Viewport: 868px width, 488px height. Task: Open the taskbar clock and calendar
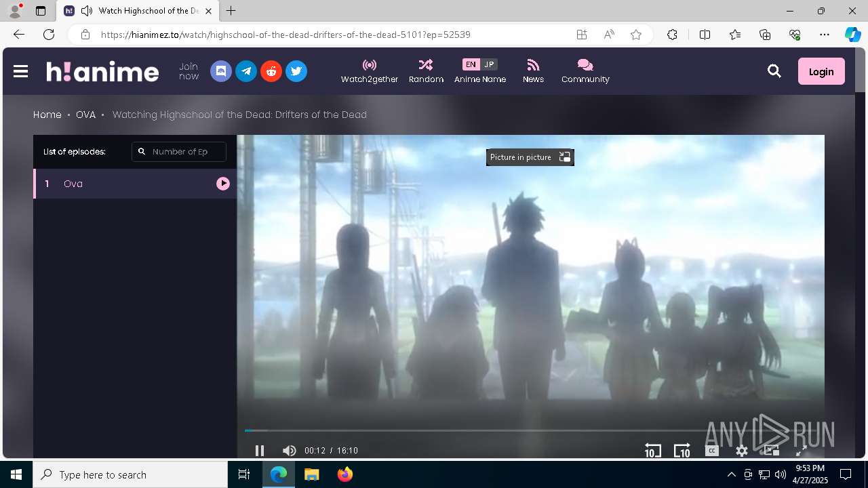(810, 474)
